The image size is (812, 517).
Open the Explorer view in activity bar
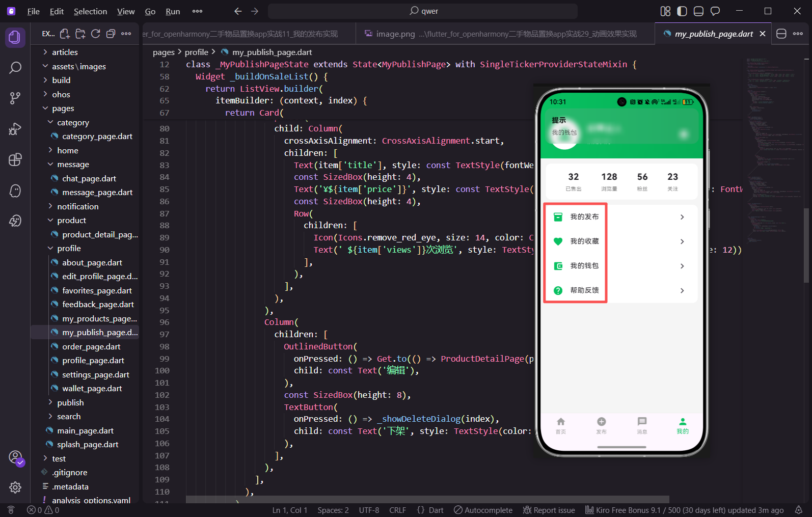point(15,37)
